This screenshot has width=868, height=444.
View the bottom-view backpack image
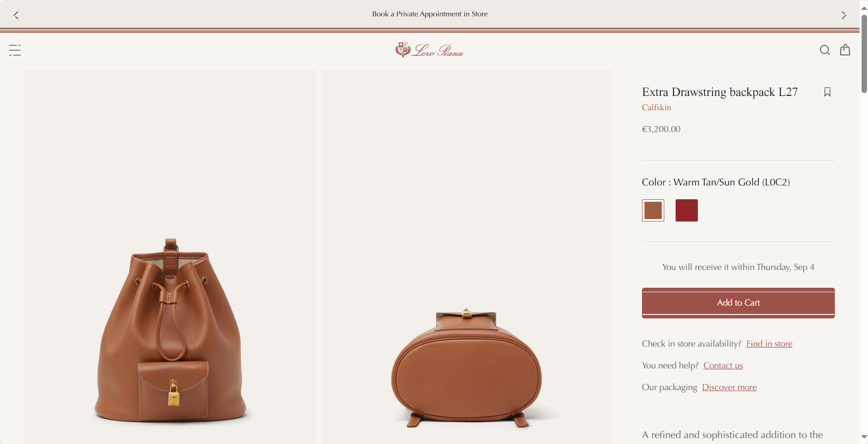(466, 257)
